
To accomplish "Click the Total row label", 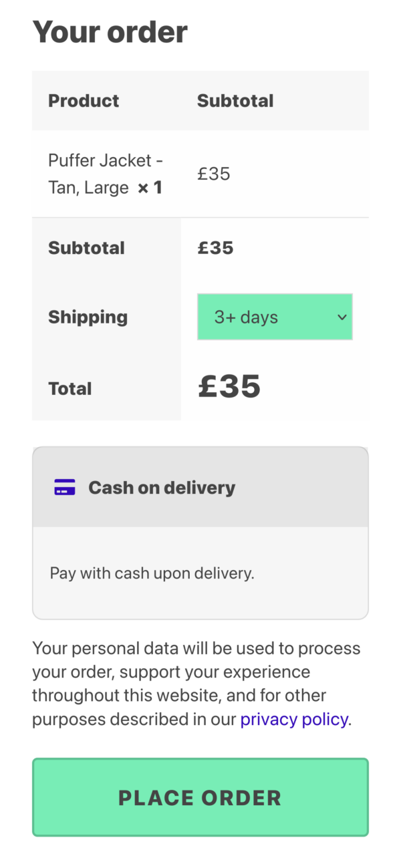I will (x=70, y=388).
